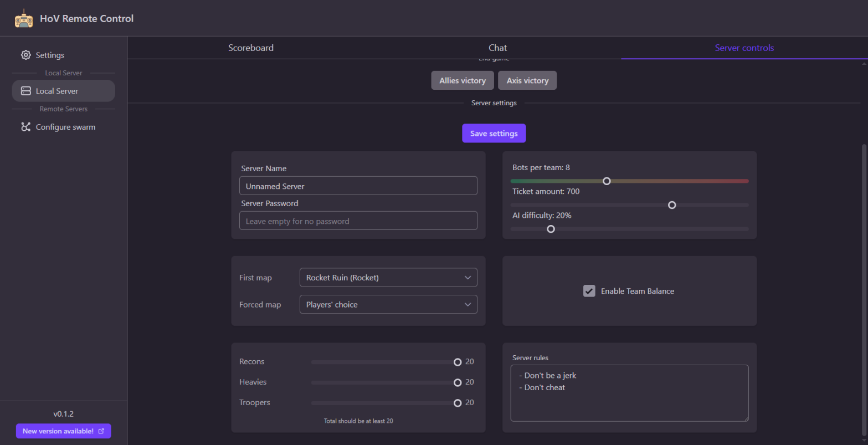Click the v0.1.2 version label
The height and width of the screenshot is (445, 868).
(x=64, y=414)
